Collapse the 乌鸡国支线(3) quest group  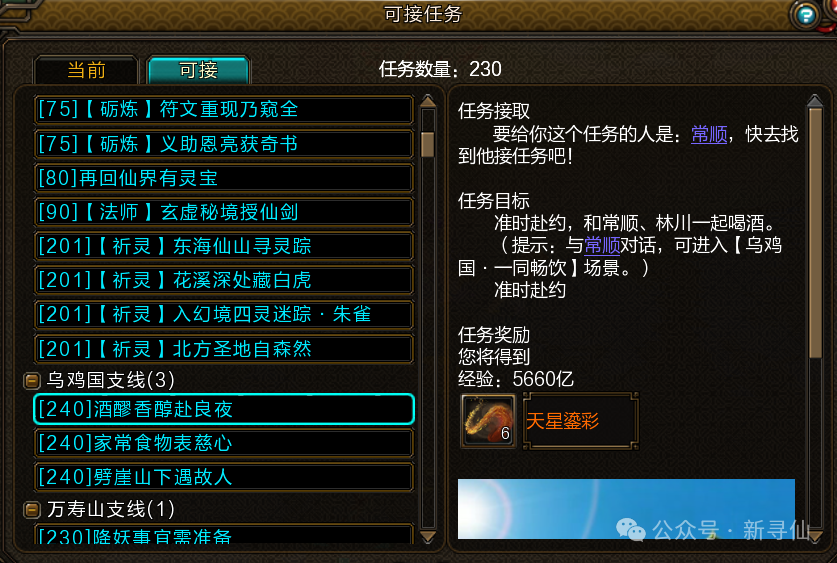pos(32,380)
